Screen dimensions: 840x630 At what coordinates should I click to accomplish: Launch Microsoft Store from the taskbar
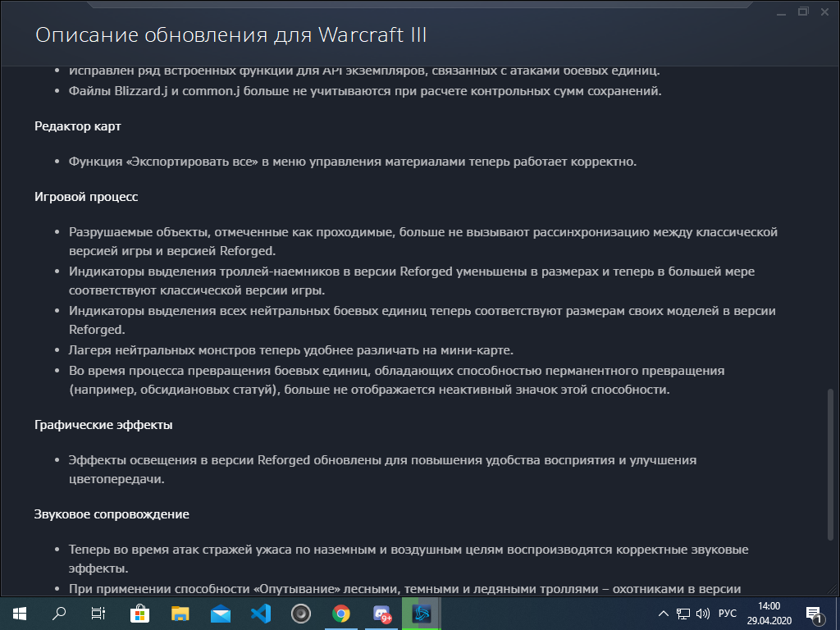[139, 614]
